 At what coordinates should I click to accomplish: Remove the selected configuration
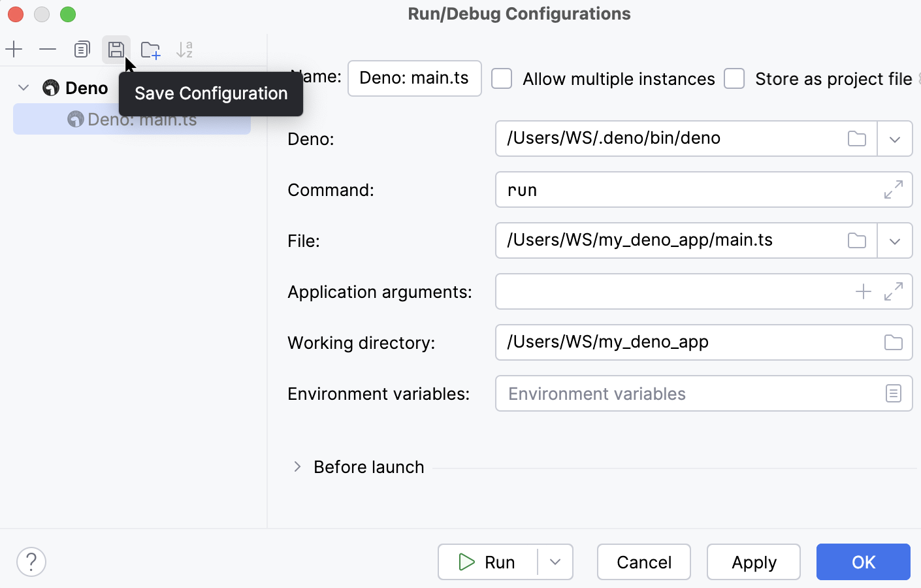tap(46, 49)
